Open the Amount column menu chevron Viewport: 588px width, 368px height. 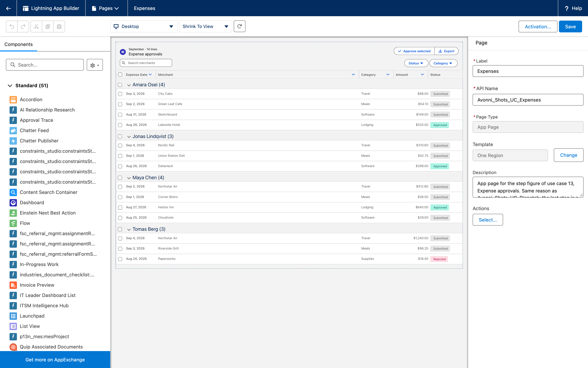422,75
